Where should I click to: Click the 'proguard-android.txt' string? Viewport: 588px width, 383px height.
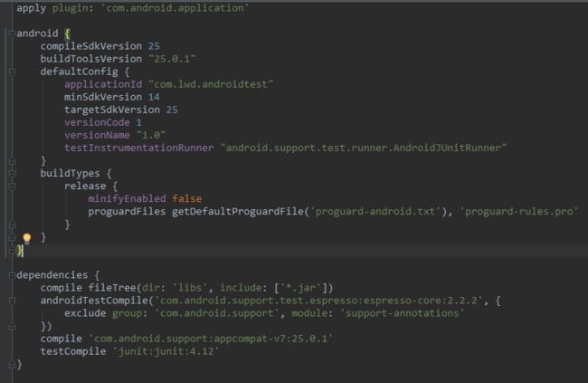tap(375, 211)
